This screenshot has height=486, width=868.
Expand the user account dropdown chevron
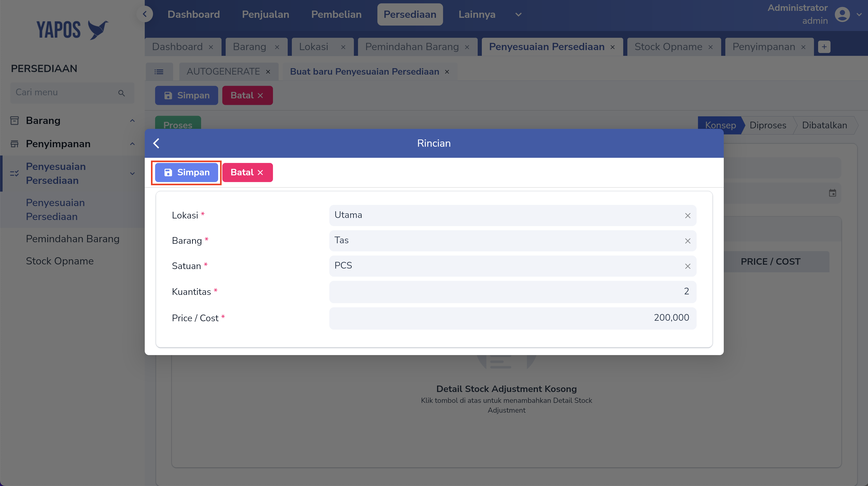[x=859, y=14]
